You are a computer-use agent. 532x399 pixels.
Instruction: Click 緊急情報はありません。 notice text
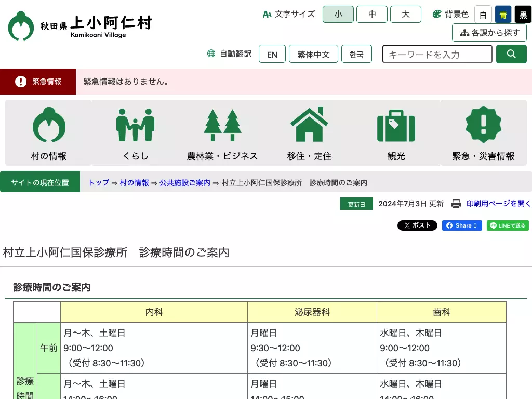pos(126,82)
